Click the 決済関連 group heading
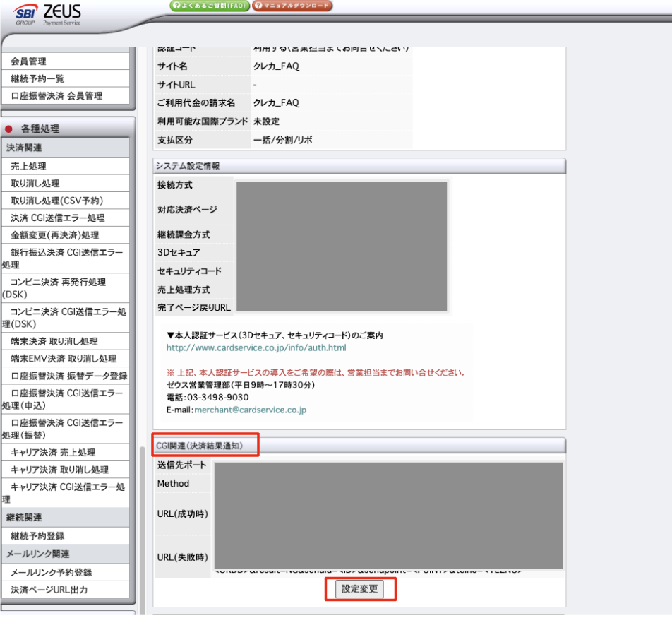 (66, 148)
